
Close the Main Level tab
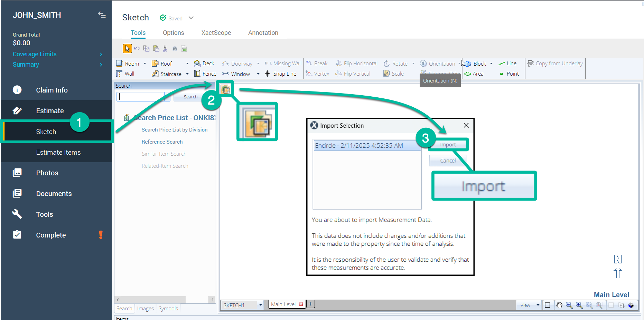(x=301, y=304)
